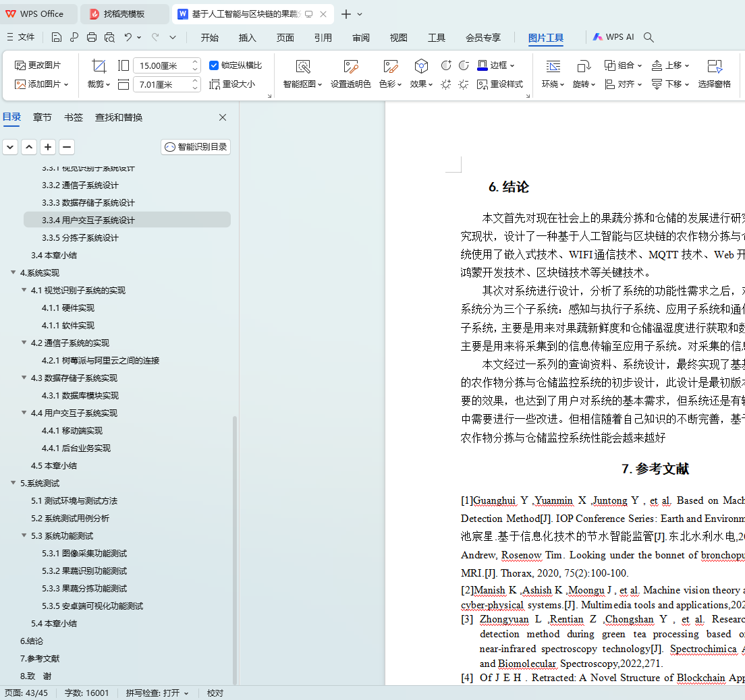Click the 智能识别目录 button
745x700 pixels.
[x=196, y=146]
